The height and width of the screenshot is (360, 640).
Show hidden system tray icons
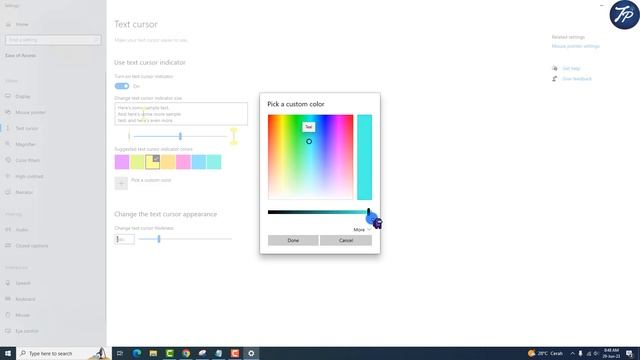572,353
